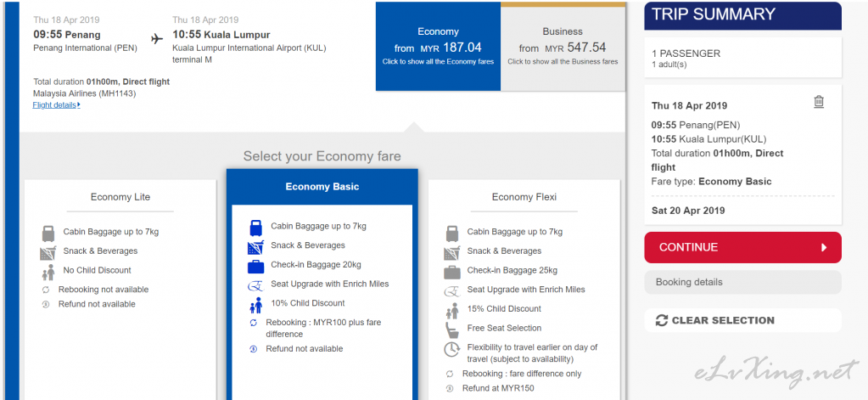Click the 1 PASSENGER summary box
The image size is (868, 400).
(x=742, y=58)
